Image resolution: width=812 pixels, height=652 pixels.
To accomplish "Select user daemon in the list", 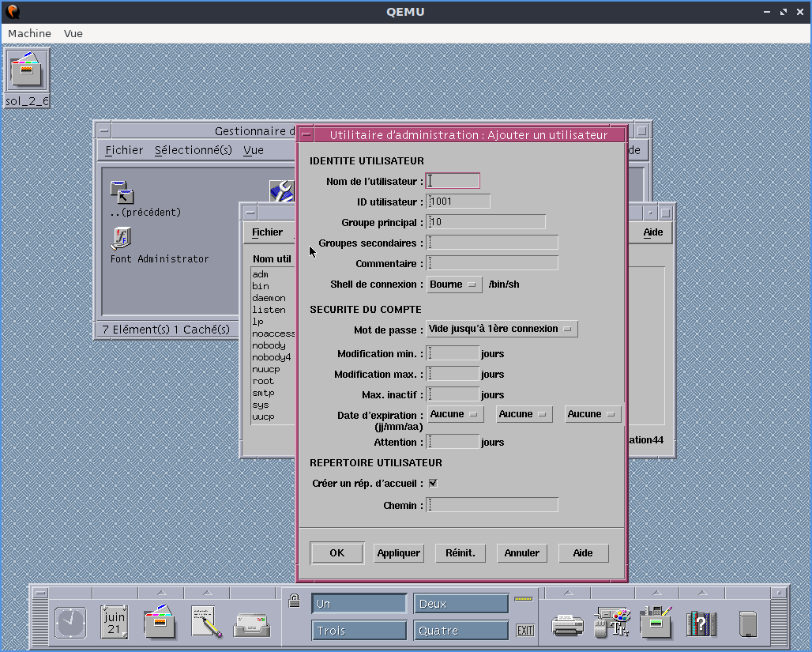I will [x=269, y=298].
